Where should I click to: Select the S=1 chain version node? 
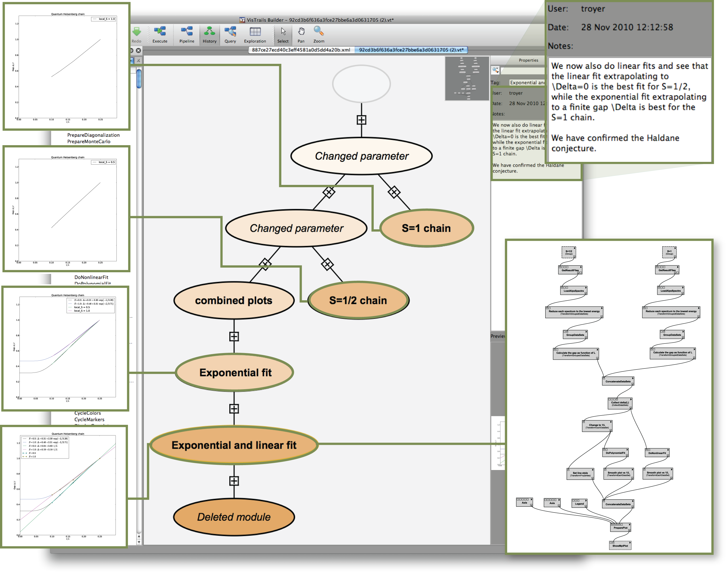click(x=426, y=228)
